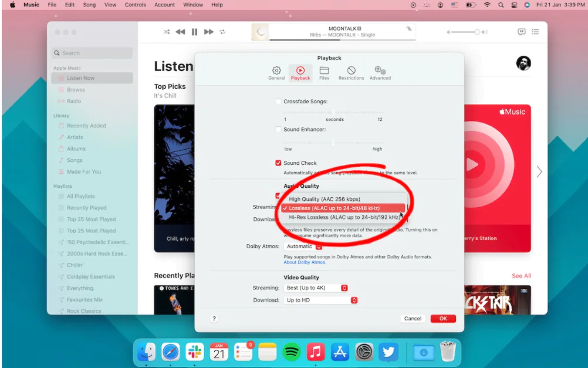Show the Up Next queue list
This screenshot has width=588, height=368.
coord(535,32)
